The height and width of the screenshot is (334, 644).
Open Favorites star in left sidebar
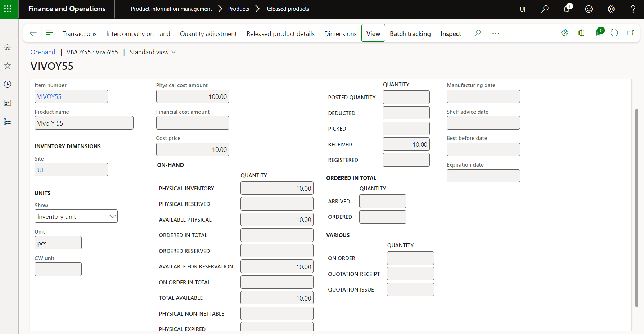(x=8, y=66)
